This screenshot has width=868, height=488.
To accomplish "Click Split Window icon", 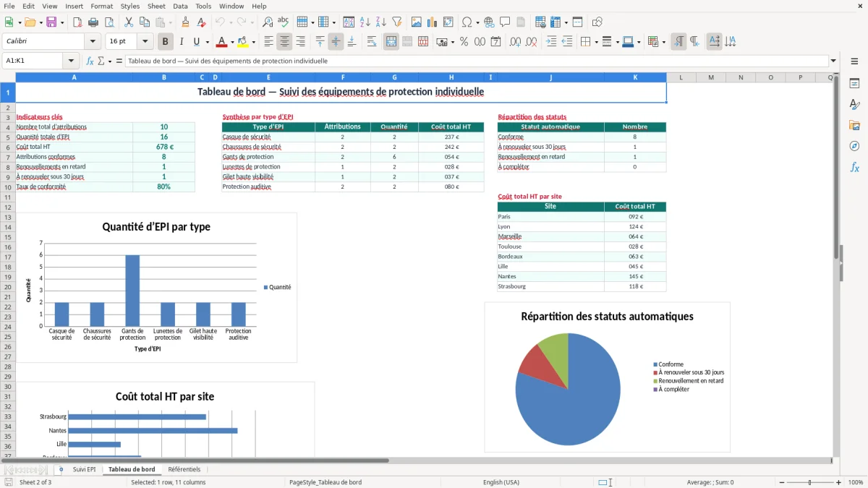I will point(577,22).
